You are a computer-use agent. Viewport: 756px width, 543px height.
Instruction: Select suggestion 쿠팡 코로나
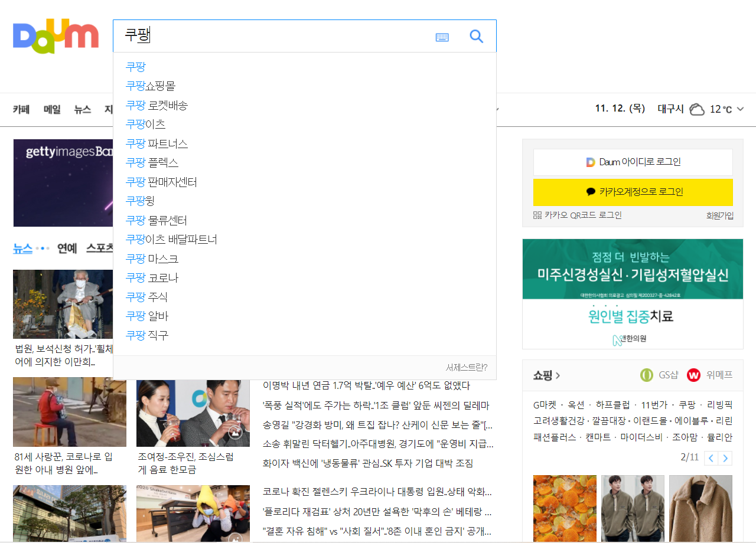pyautogui.click(x=152, y=277)
